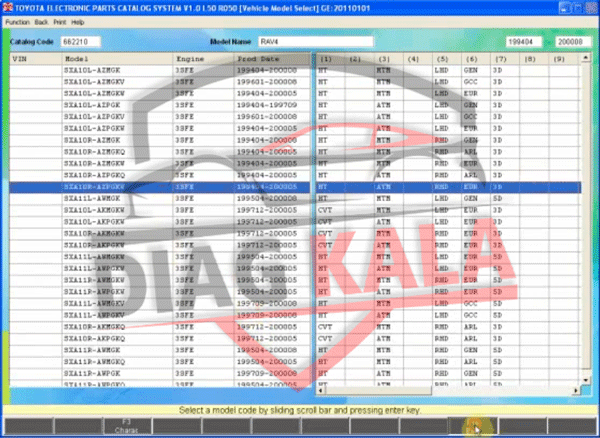
Task: Click the horizontal scrollbar right arrow
Action: click(x=576, y=391)
